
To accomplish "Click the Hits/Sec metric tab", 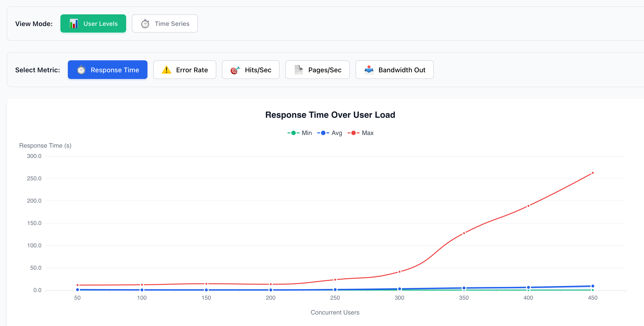I will click(251, 70).
